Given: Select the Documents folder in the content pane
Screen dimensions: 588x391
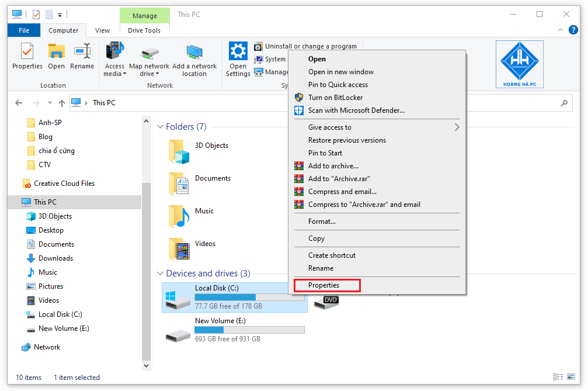Looking at the screenshot, I should pos(200,184).
